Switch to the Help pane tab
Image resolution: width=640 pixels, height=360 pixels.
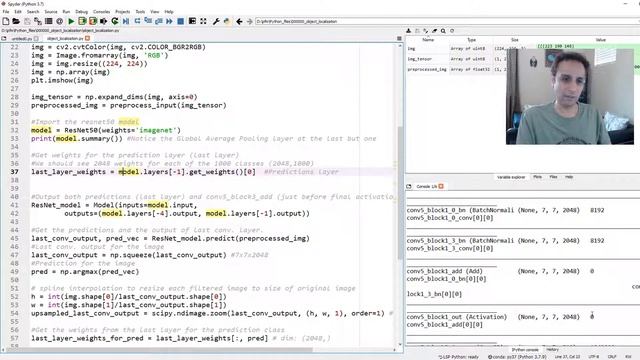pyautogui.click(x=569, y=177)
